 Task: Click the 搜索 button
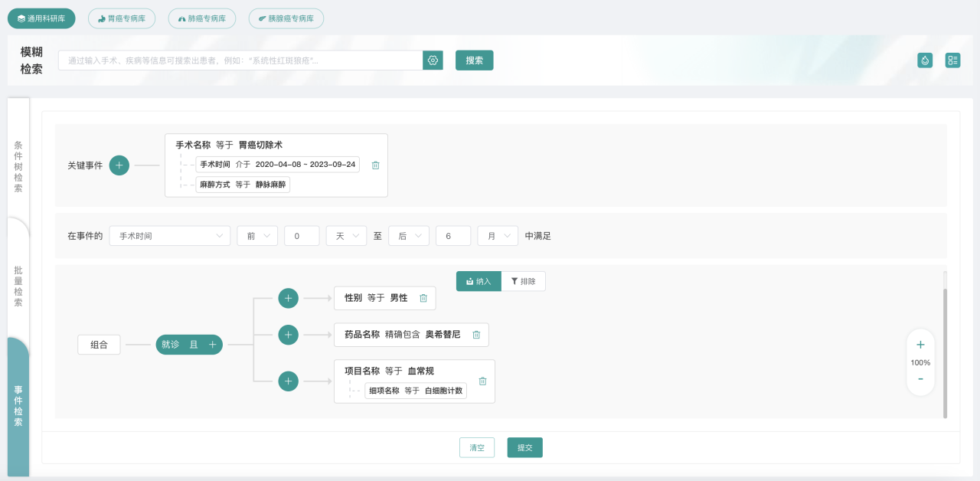pos(475,61)
